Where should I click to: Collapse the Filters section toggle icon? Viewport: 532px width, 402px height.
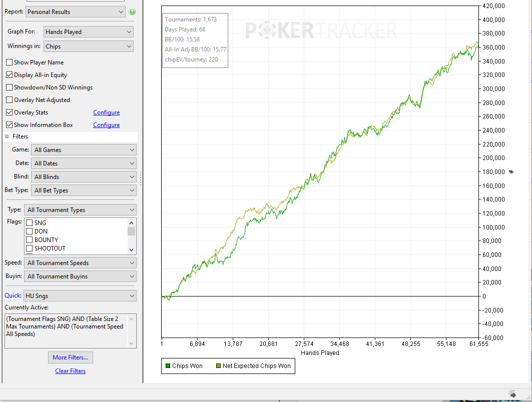tap(7, 136)
